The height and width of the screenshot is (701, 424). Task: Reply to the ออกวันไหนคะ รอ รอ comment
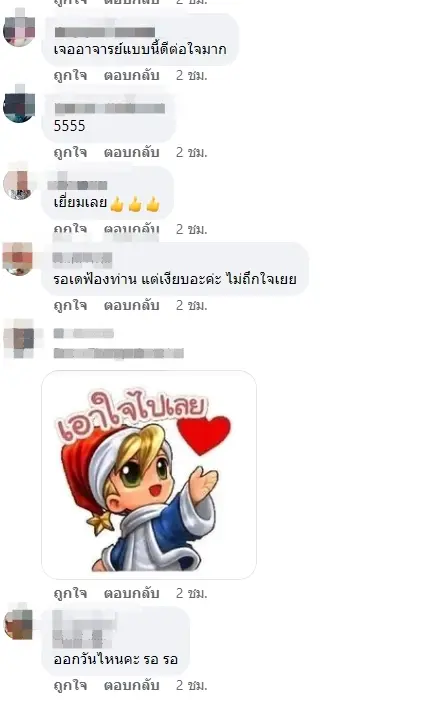(x=131, y=685)
